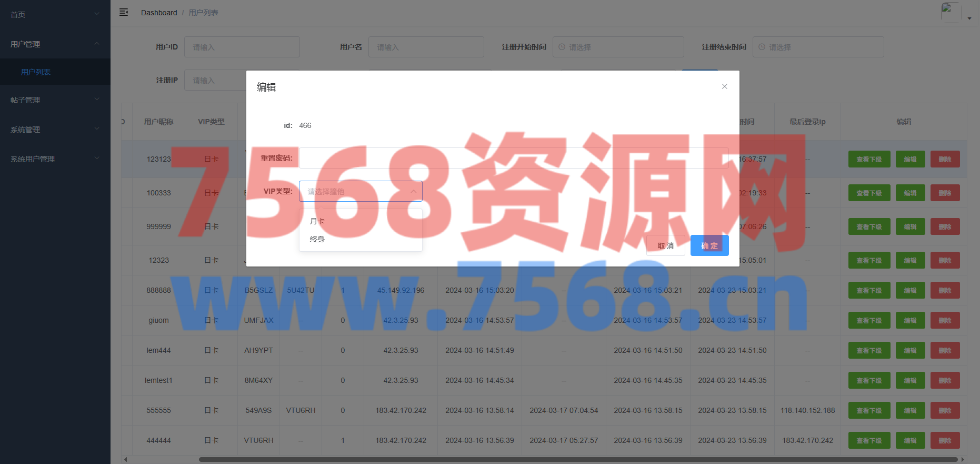Image resolution: width=980 pixels, height=464 pixels.
Task: Select the code cell AH9YPT
Action: pyautogui.click(x=258, y=350)
